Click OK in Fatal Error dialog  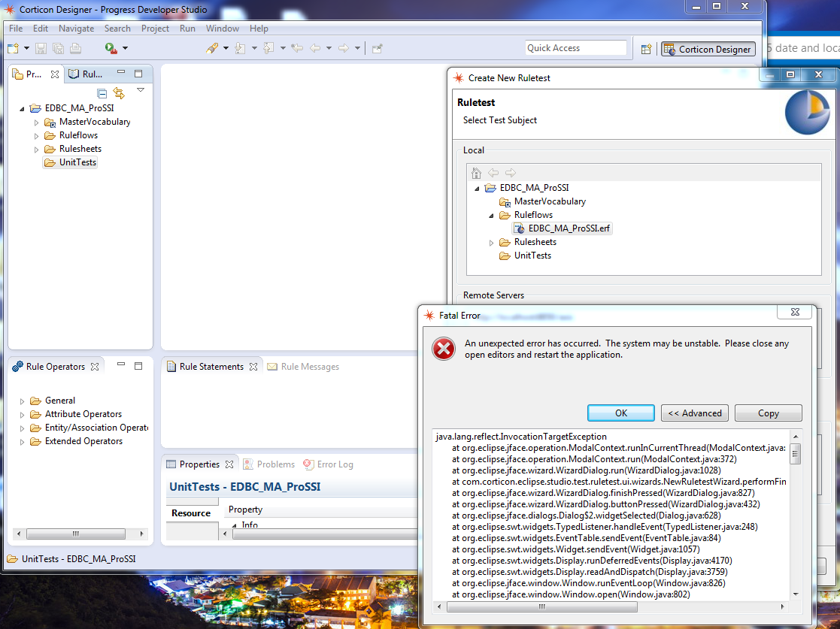(x=621, y=413)
